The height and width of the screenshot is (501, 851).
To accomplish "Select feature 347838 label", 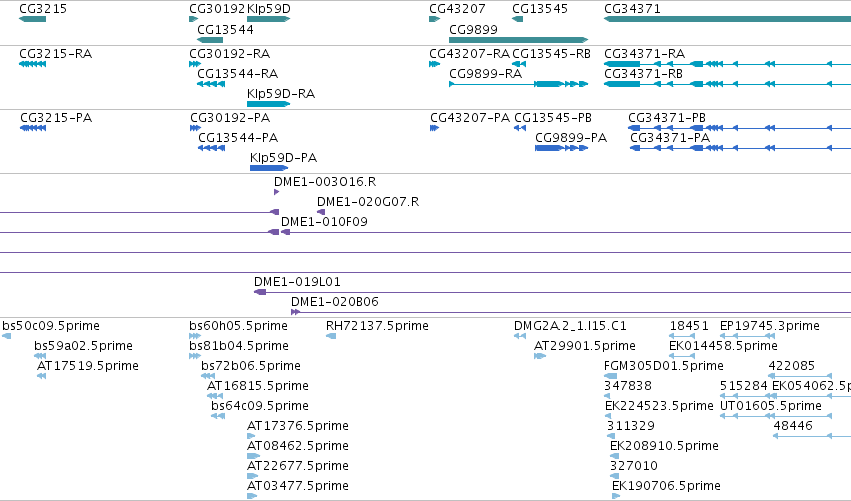I will (627, 386).
